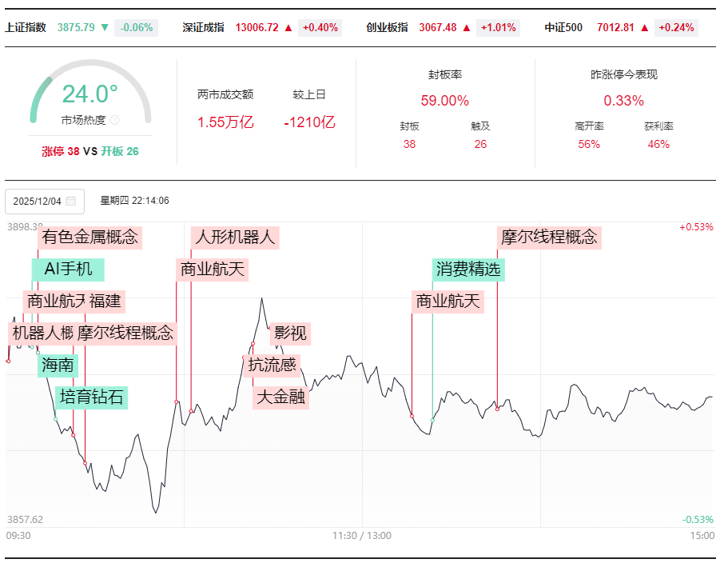
Task: Click the 大金融 chart label
Action: (x=280, y=397)
